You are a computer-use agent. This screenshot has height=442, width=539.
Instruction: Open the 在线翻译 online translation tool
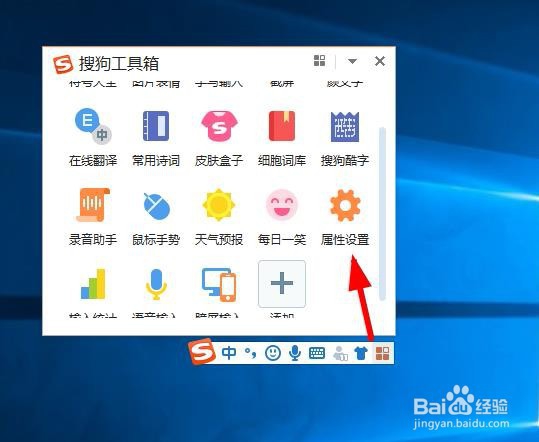(x=93, y=126)
